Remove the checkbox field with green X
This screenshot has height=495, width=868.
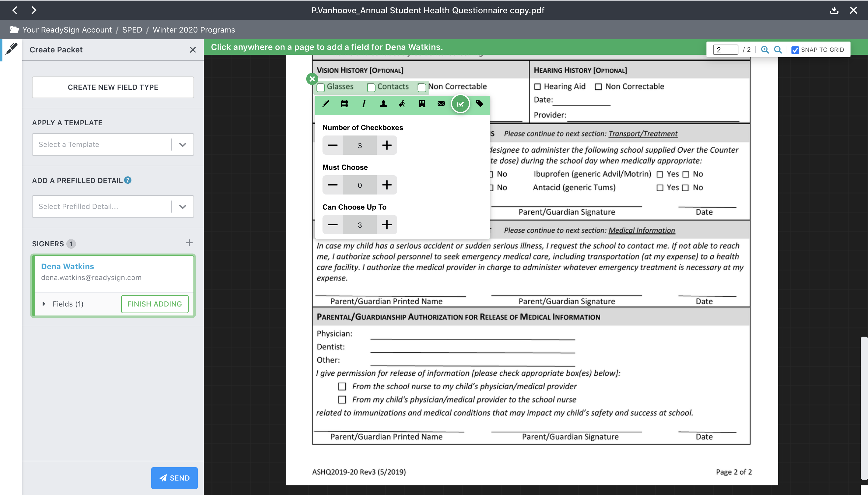pyautogui.click(x=312, y=79)
